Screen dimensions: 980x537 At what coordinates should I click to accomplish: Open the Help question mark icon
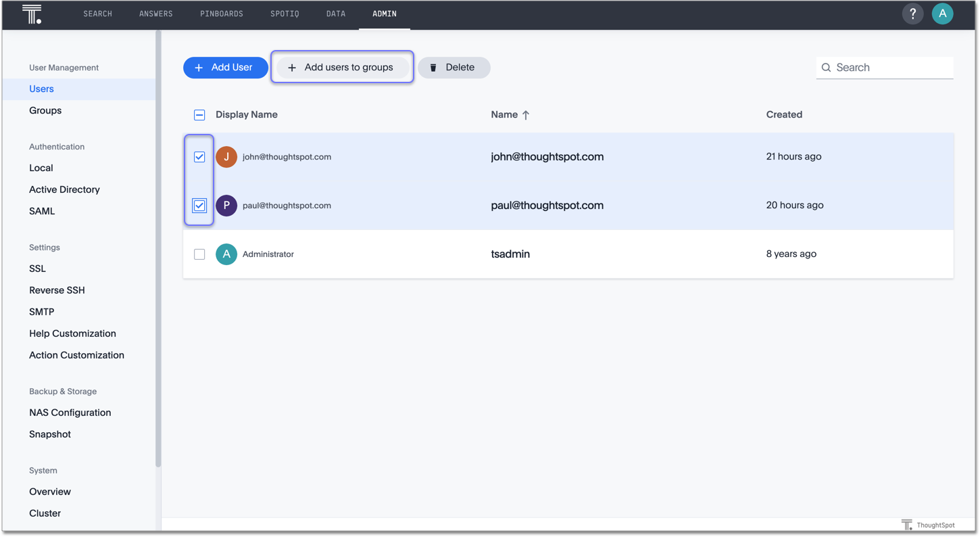click(x=912, y=14)
